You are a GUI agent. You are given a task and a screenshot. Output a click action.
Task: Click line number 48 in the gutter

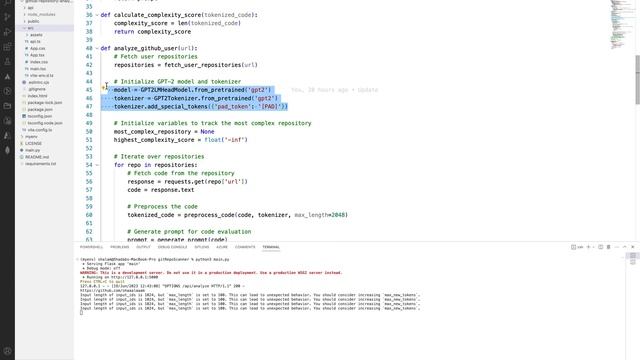89,115
